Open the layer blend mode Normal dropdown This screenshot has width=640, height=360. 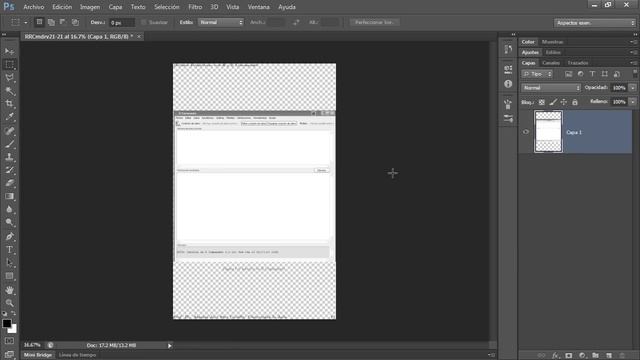(x=551, y=88)
